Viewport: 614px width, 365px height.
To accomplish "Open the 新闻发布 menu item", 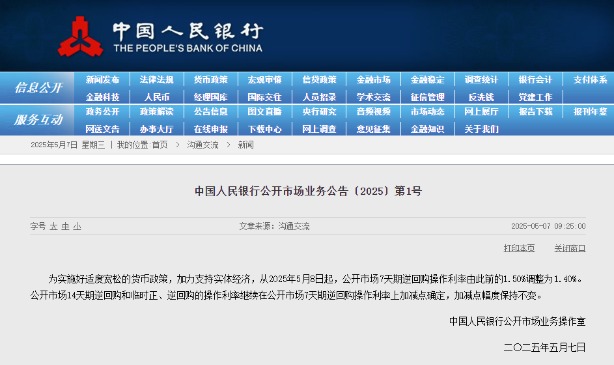I will [x=102, y=80].
